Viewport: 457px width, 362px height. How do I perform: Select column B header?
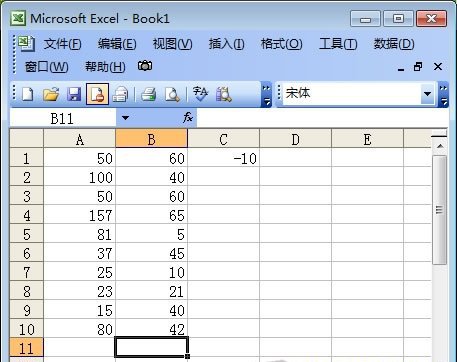tap(151, 139)
